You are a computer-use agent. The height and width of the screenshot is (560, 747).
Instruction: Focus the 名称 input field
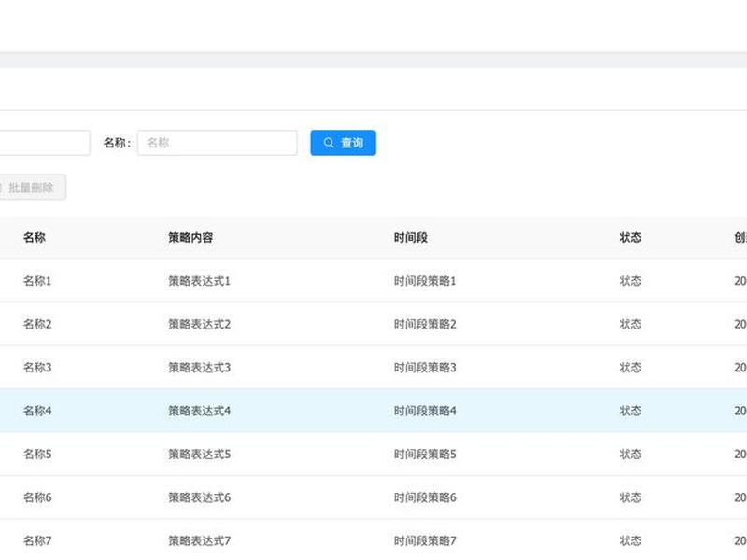[218, 143]
